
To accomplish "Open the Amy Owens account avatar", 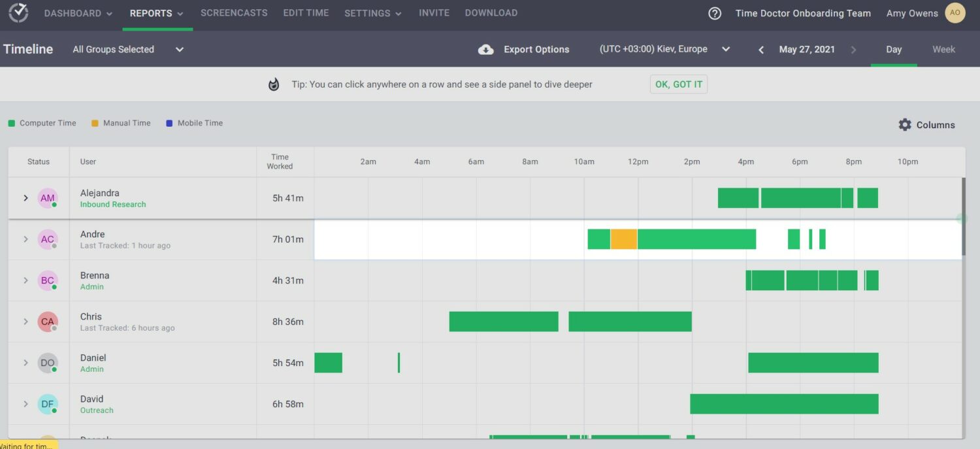I will point(955,12).
